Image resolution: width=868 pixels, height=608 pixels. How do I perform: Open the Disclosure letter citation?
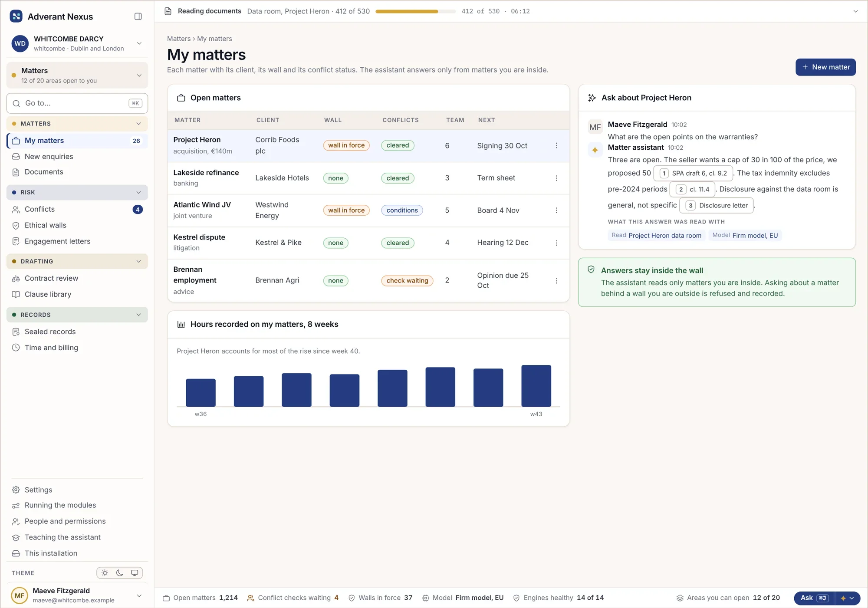pyautogui.click(x=717, y=205)
